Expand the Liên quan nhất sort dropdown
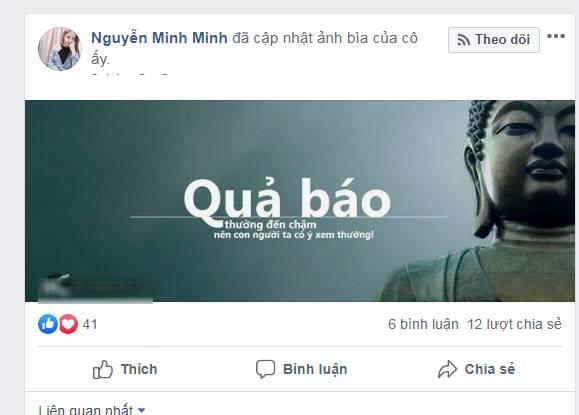The image size is (579, 415). coord(92,410)
